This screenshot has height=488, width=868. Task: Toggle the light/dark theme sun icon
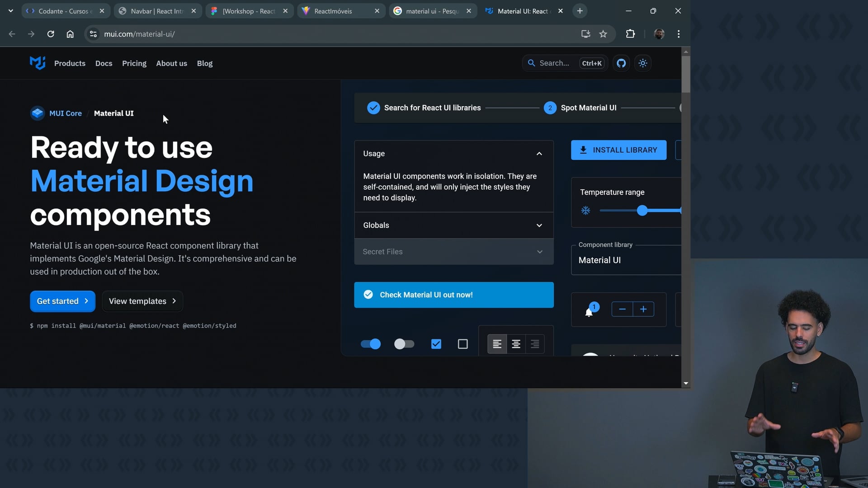pos(643,63)
